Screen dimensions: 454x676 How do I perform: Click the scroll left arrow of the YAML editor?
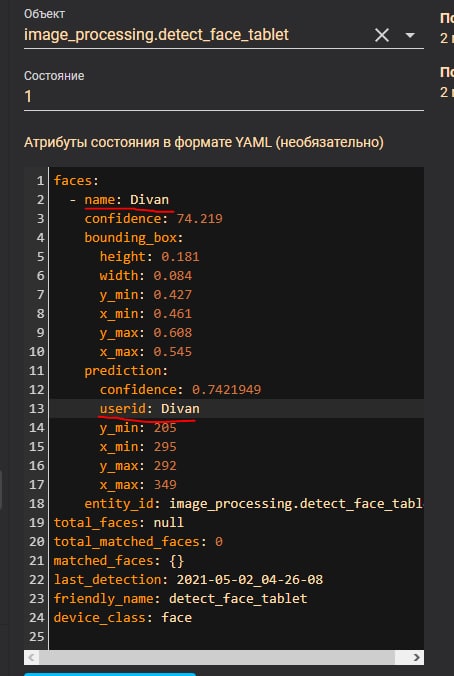[x=31, y=657]
